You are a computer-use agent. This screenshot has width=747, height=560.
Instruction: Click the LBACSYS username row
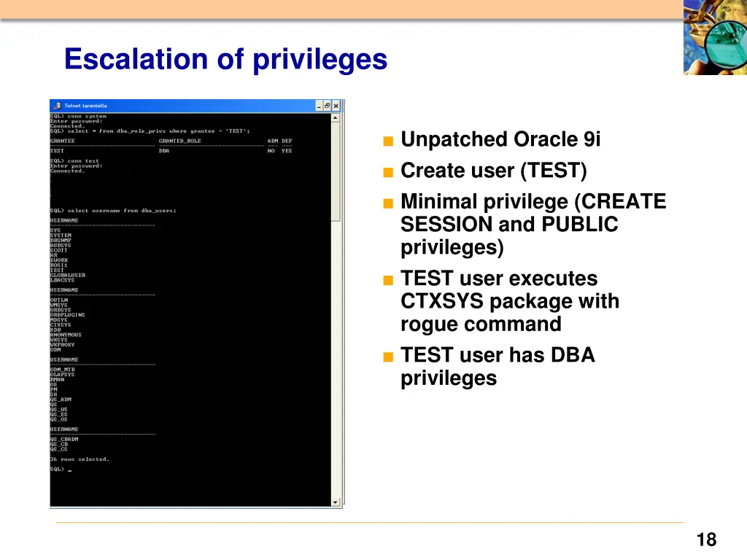coord(63,280)
